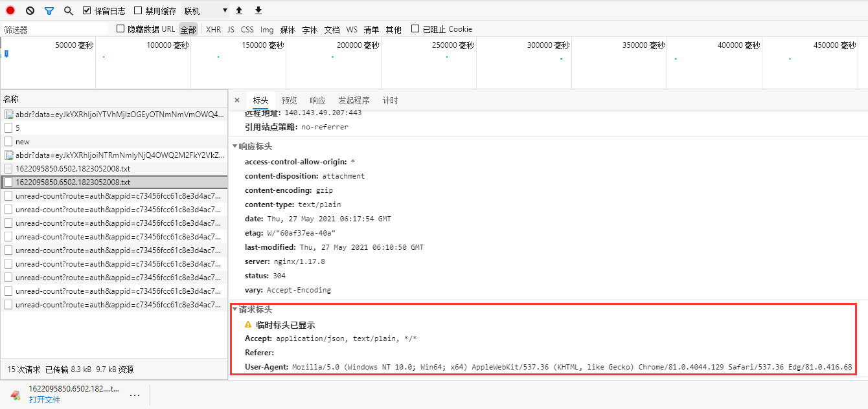Click the 15 次请求 status bar entry

(23, 370)
